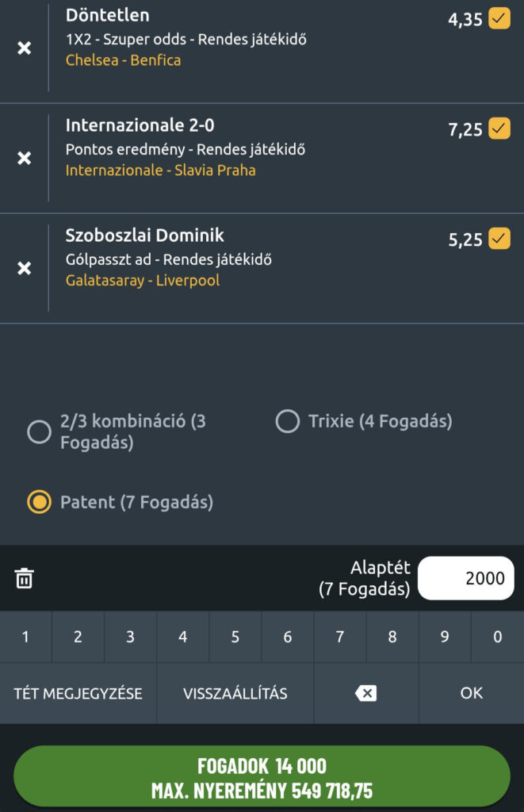This screenshot has height=812, width=524.
Task: Uncheck the Szoboszlai 5,25 selection
Action: tap(499, 238)
